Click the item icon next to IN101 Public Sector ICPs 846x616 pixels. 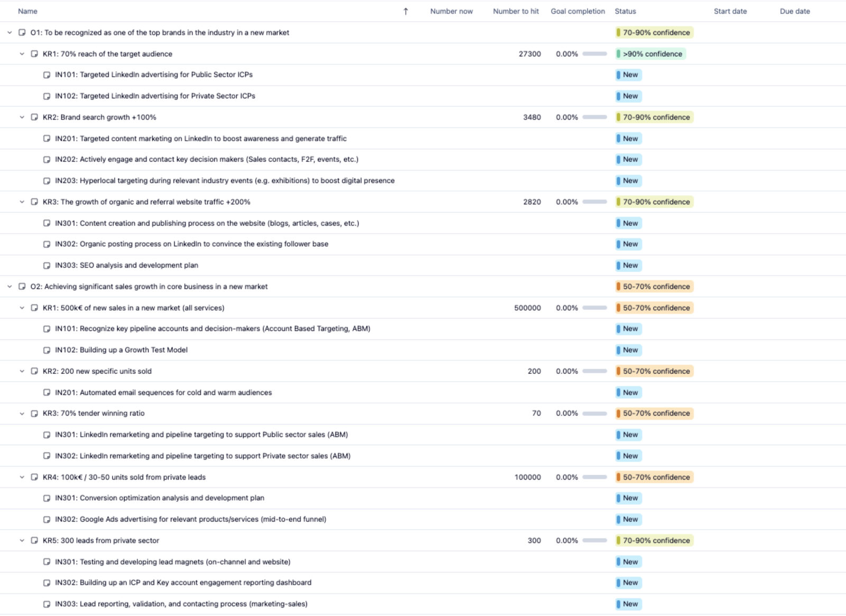[x=47, y=75]
